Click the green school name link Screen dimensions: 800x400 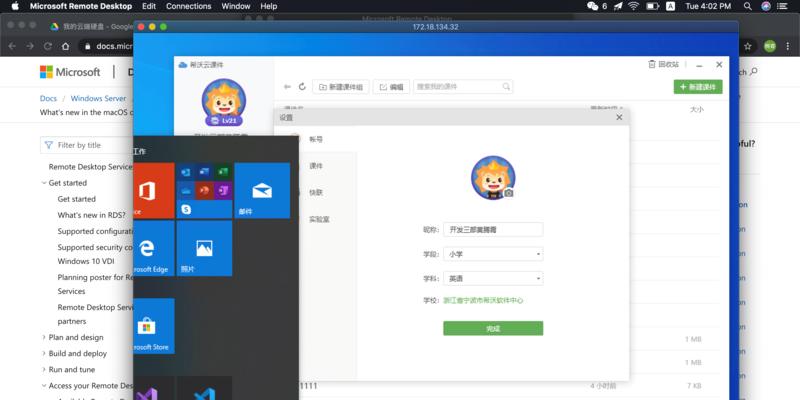coord(483,301)
